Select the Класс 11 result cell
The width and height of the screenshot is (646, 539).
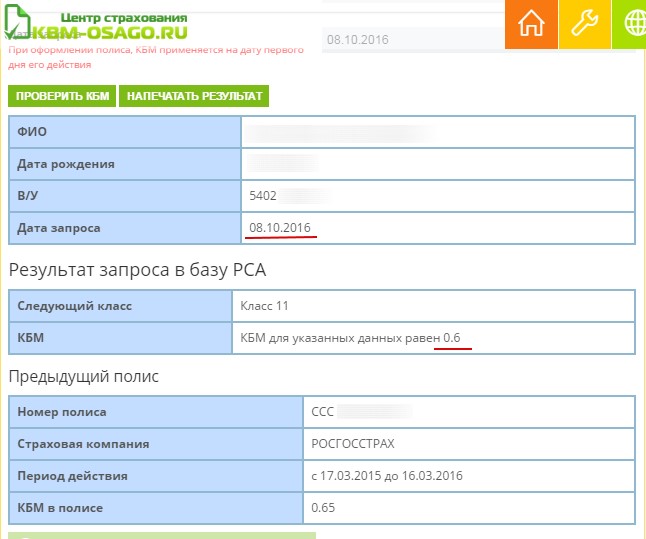click(433, 306)
